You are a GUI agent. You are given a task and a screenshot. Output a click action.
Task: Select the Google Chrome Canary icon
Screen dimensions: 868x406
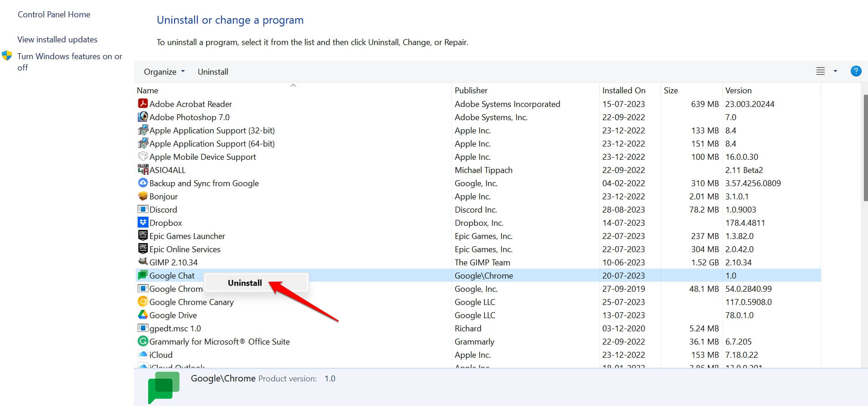[x=143, y=302]
